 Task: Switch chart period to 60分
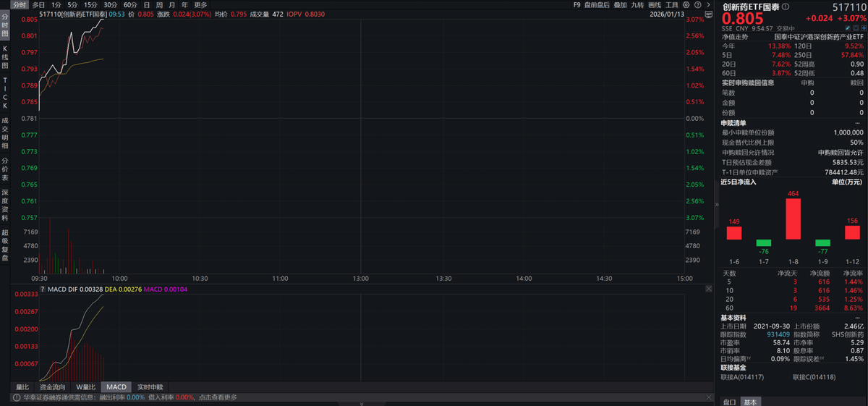(x=130, y=4)
